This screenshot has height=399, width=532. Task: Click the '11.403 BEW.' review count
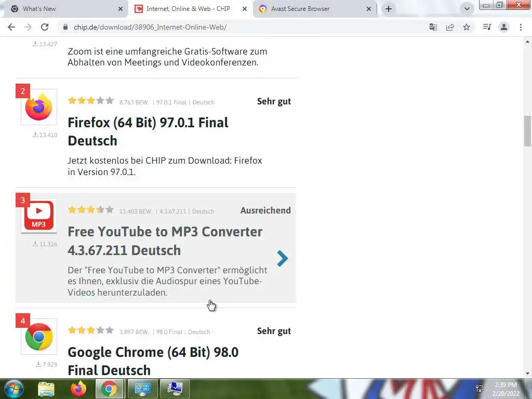(x=136, y=211)
